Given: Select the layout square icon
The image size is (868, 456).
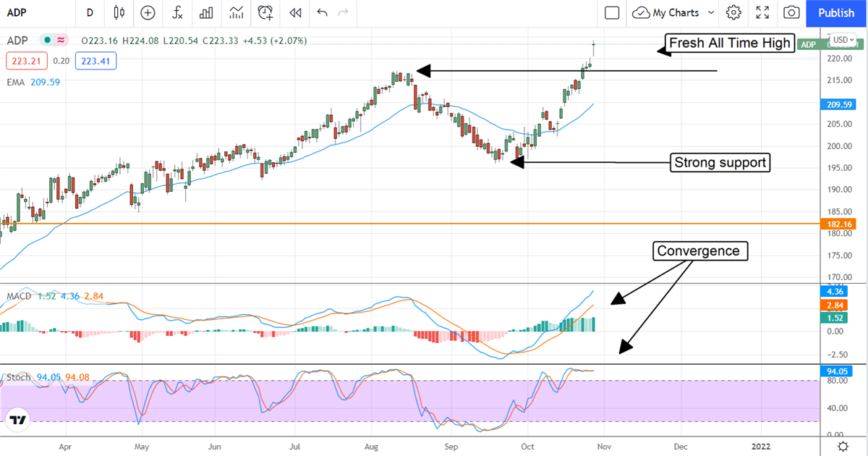Looking at the screenshot, I should point(612,12).
